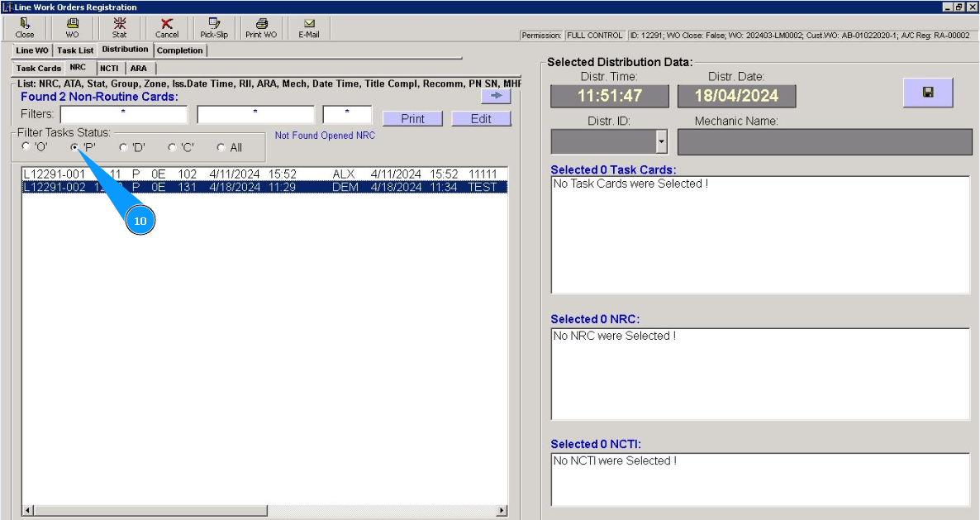The image size is (980, 520).
Task: Select the 'P' status radio button
Action: point(74,147)
